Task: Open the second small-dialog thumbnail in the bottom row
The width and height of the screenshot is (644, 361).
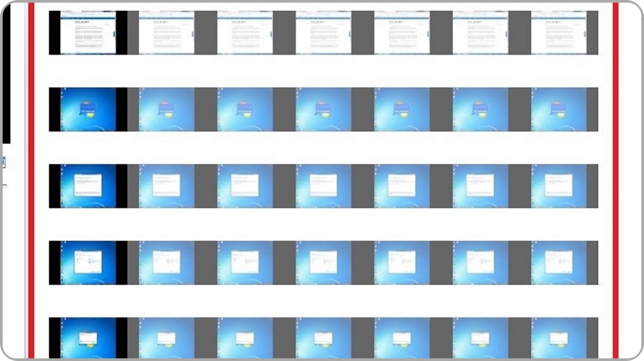Action: 166,338
